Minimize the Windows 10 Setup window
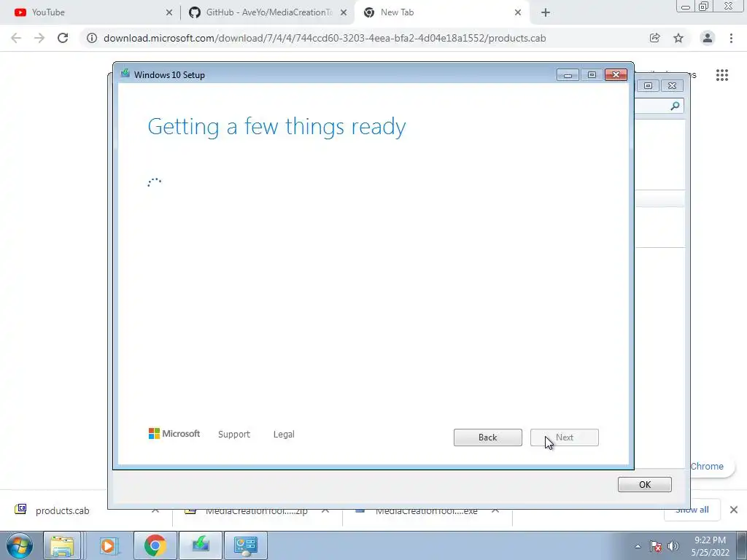 (568, 75)
